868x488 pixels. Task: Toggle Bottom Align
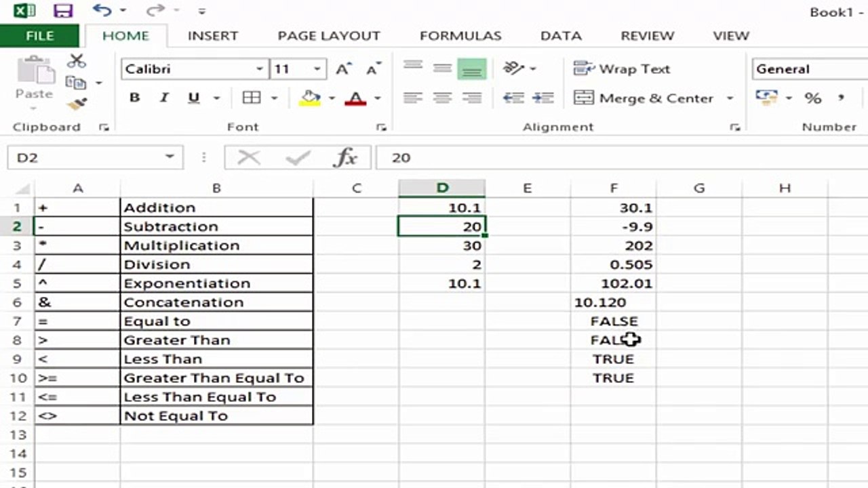[471, 68]
